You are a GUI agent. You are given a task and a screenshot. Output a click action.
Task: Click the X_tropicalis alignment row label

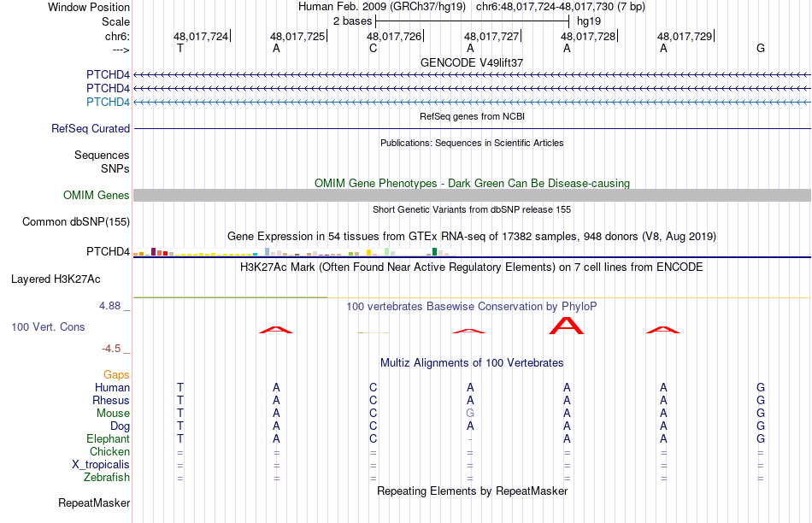click(x=101, y=465)
